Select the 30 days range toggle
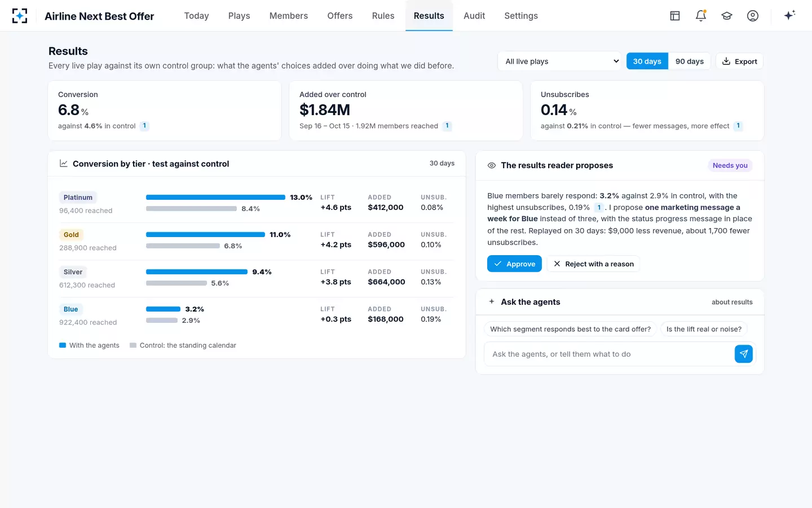The width and height of the screenshot is (812, 508). (x=647, y=61)
